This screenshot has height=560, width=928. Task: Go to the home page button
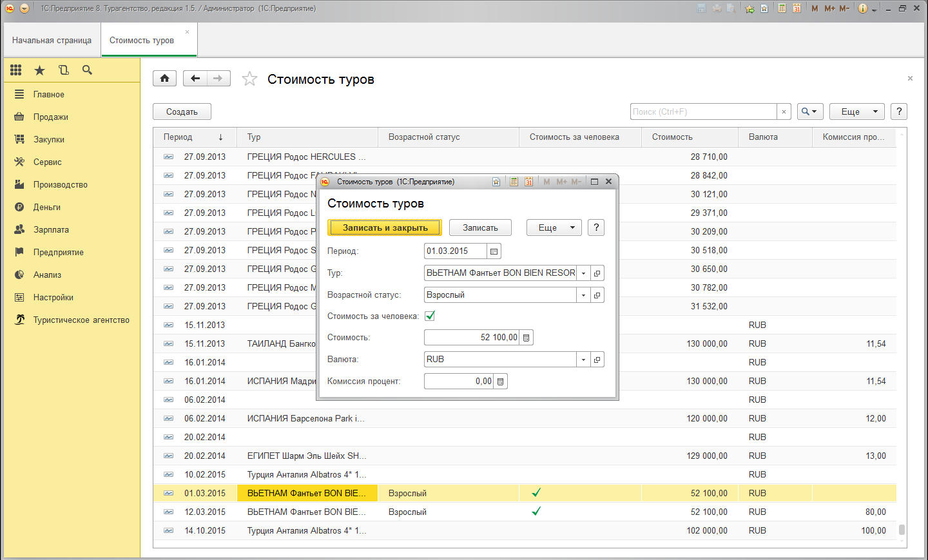(164, 79)
